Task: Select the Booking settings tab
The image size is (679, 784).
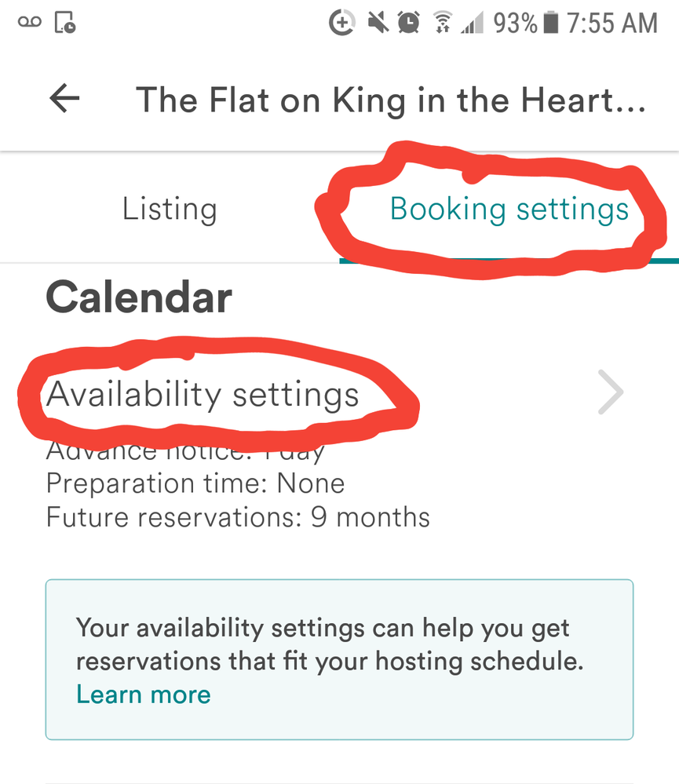Action: [x=509, y=210]
